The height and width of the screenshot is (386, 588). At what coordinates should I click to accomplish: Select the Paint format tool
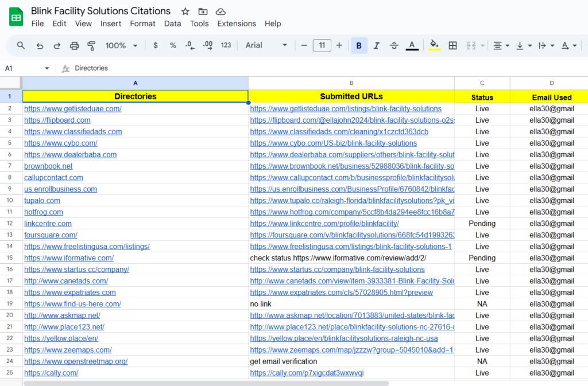(x=91, y=45)
